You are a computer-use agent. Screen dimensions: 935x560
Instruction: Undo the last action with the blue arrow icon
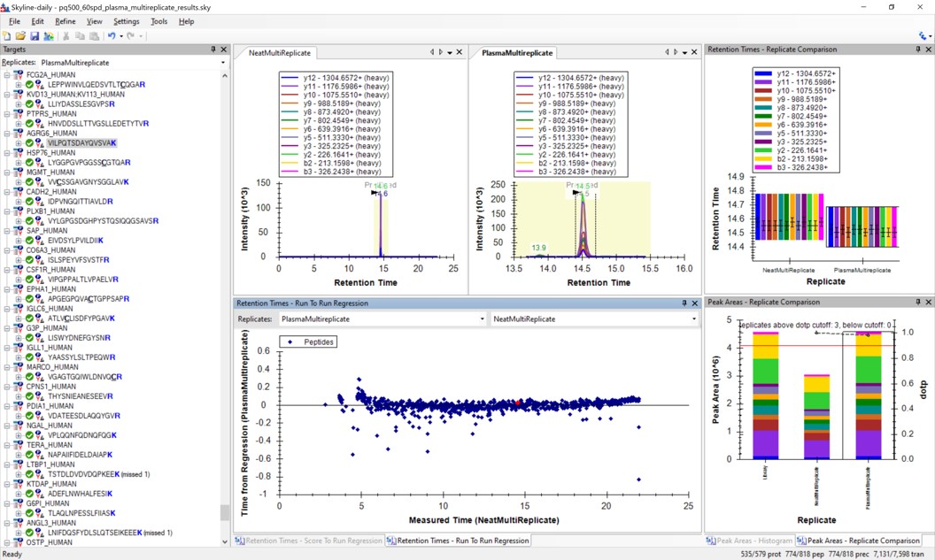click(111, 36)
